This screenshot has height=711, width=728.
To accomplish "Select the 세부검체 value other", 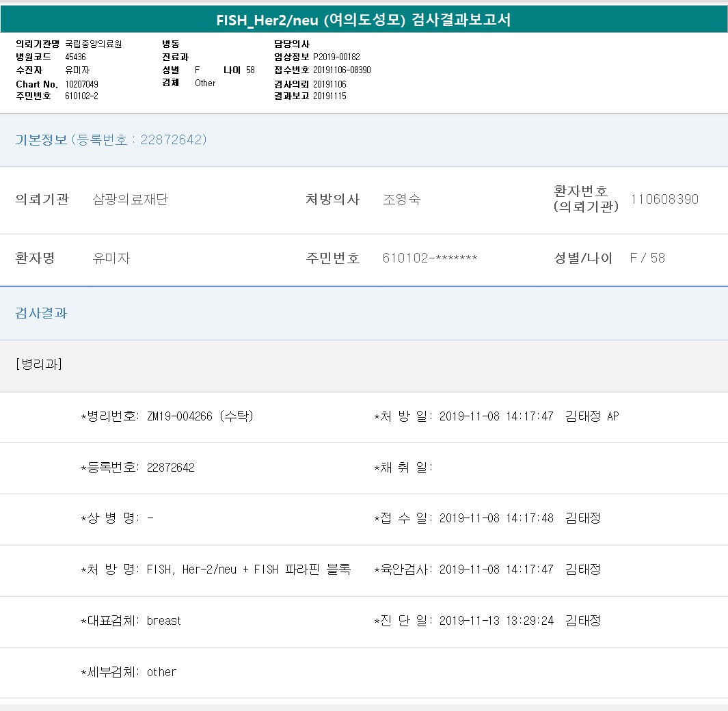I will (161, 672).
